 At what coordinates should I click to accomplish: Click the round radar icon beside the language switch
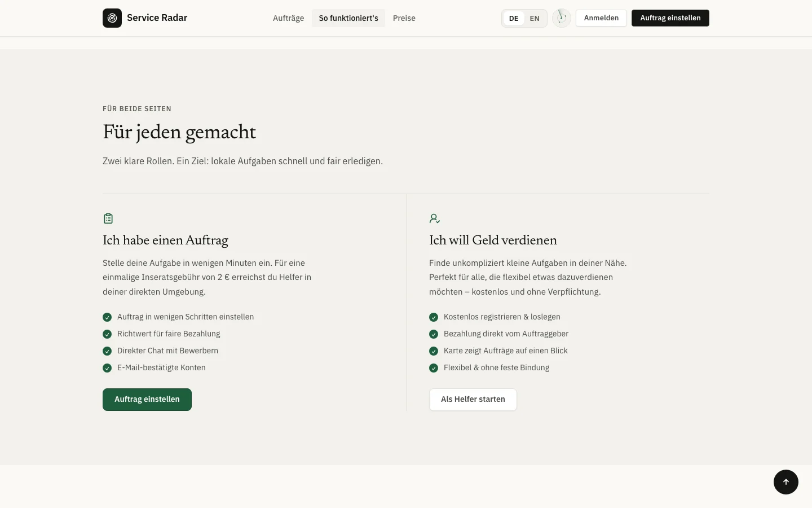(x=562, y=18)
